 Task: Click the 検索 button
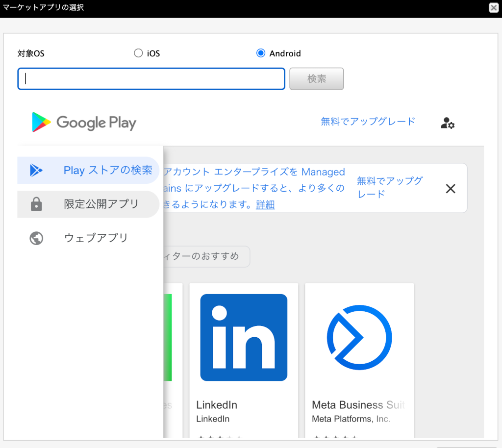pos(316,79)
